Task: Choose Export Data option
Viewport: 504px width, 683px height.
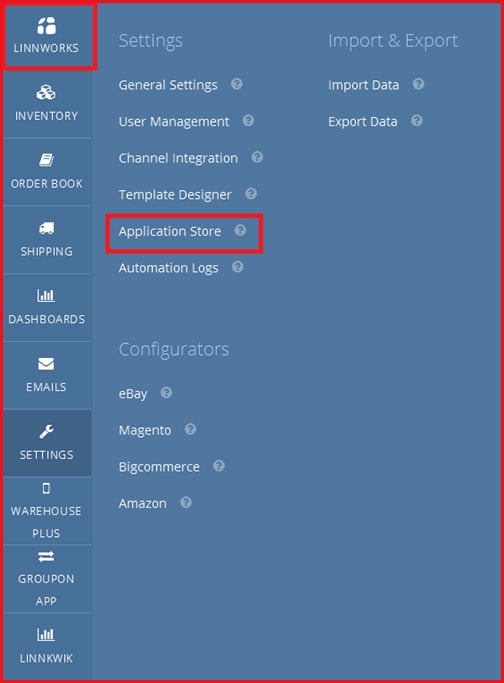Action: [362, 122]
